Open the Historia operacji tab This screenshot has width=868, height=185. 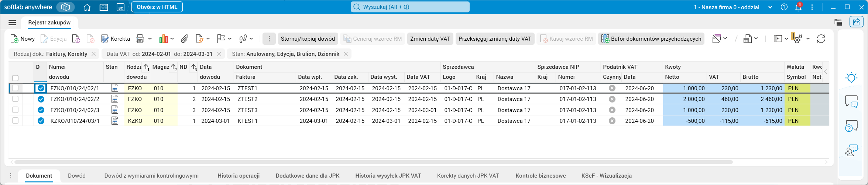pyautogui.click(x=239, y=176)
